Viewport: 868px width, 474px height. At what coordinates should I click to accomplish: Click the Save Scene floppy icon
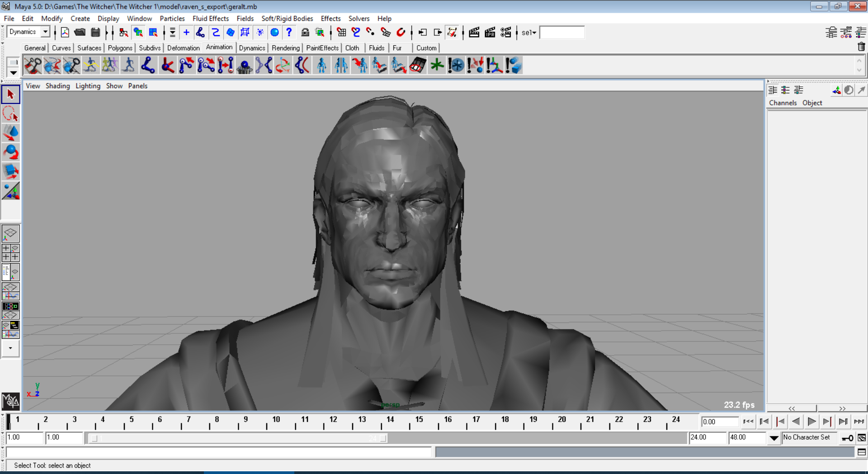95,32
